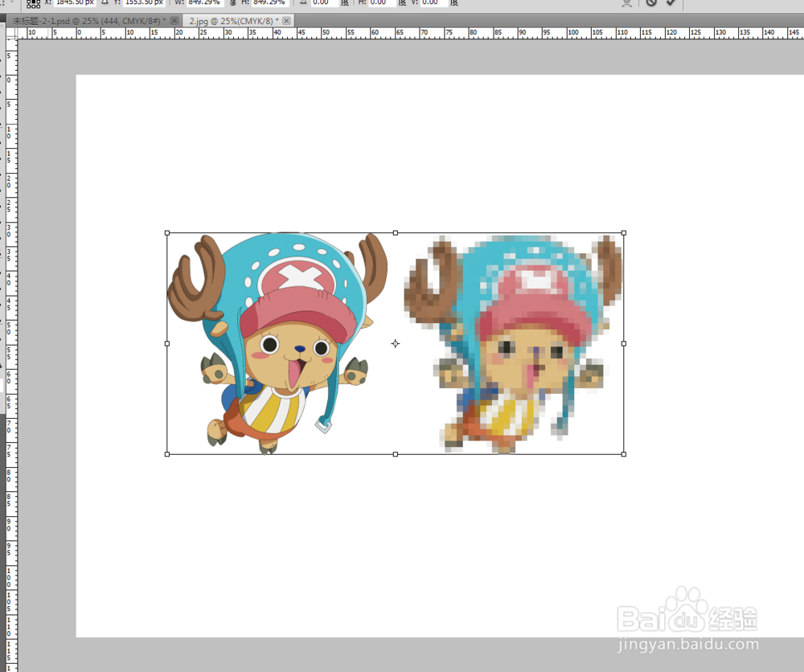Click the rotation angle field
Screen dimensions: 804x672
click(x=325, y=2)
